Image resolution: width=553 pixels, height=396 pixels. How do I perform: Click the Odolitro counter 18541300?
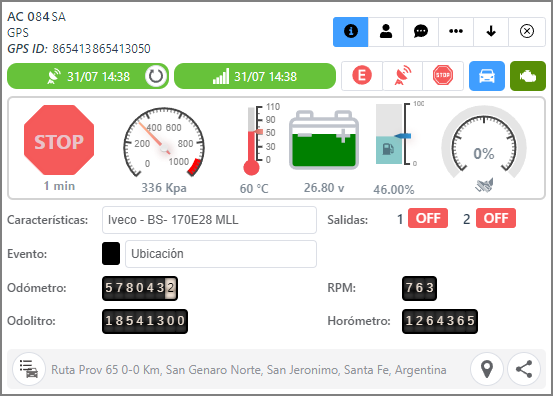pos(145,321)
